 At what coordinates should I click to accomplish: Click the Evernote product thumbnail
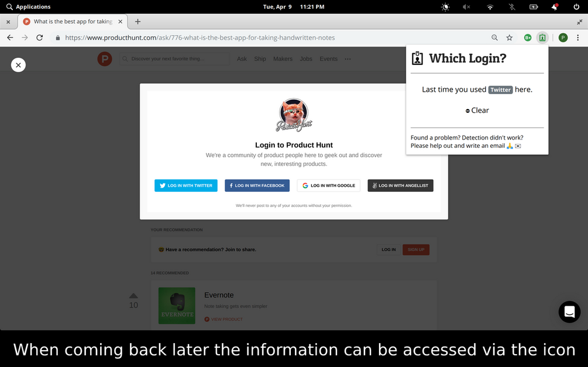point(177,306)
